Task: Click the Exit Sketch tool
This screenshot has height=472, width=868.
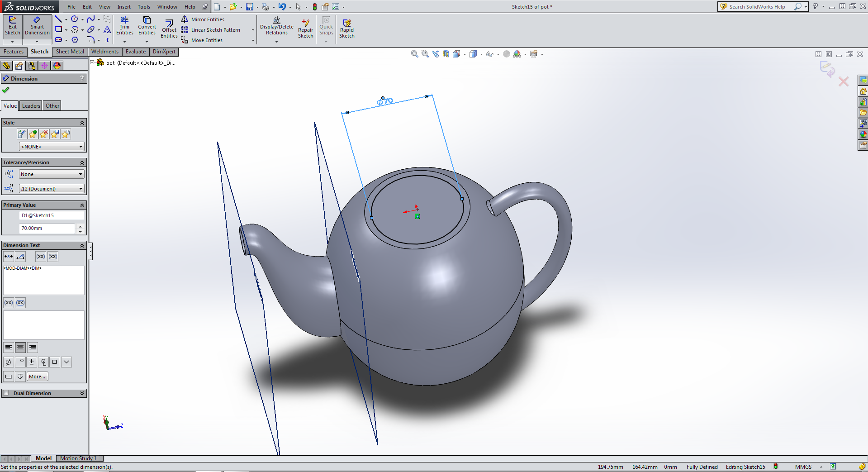Action: tap(13, 26)
